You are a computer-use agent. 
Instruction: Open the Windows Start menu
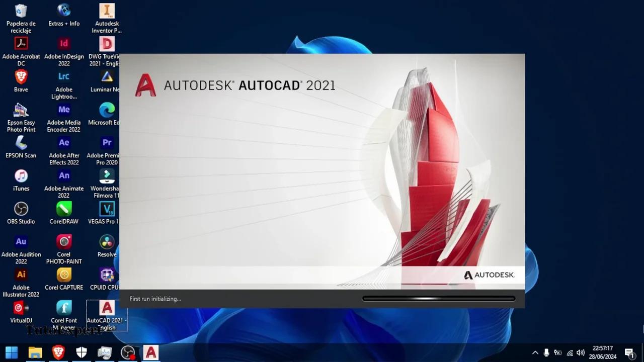tap(12, 352)
